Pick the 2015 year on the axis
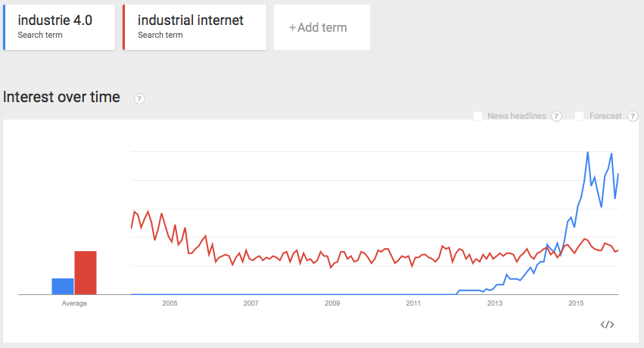Image resolution: width=644 pixels, height=348 pixels. [576, 303]
